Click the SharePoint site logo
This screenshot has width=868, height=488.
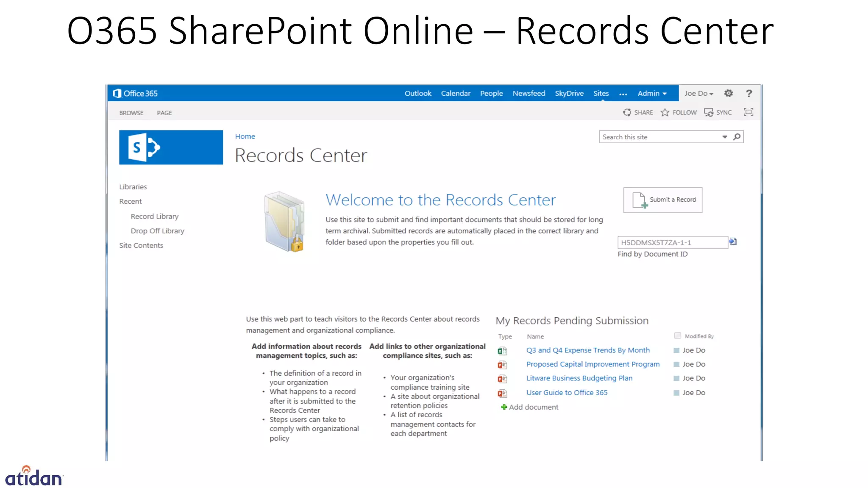point(171,147)
